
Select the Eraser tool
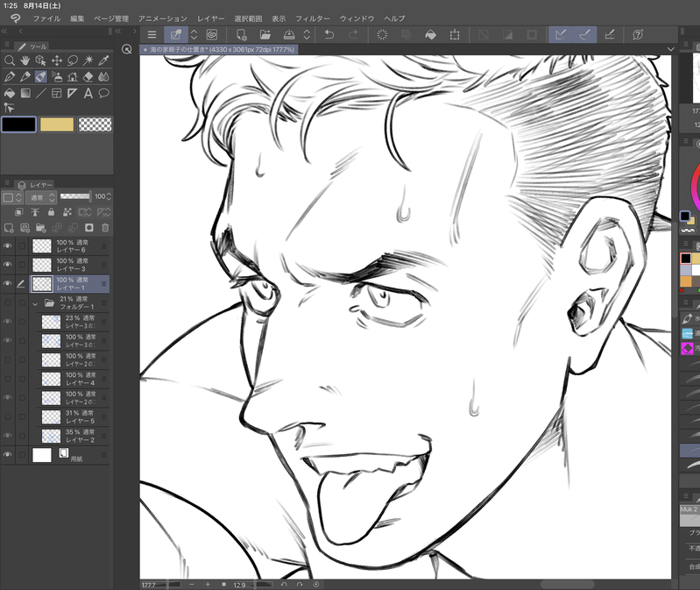88,77
